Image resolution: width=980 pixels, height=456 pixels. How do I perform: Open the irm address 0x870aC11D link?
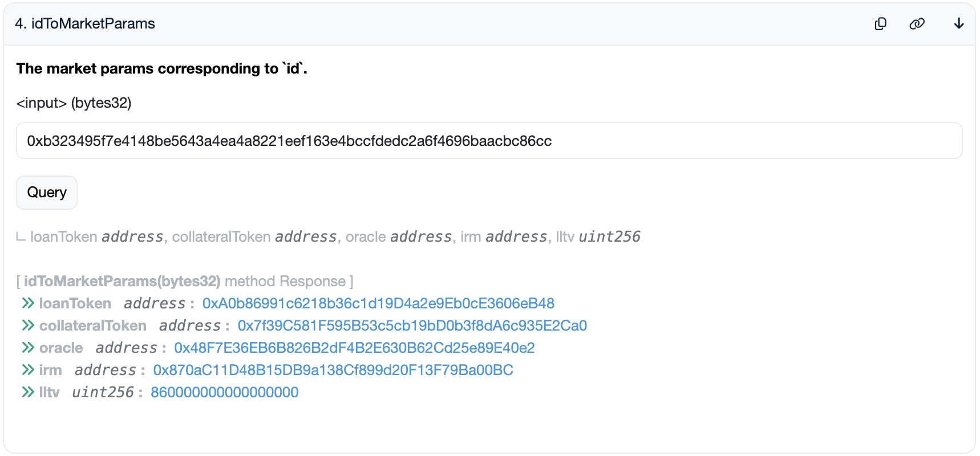coord(333,370)
